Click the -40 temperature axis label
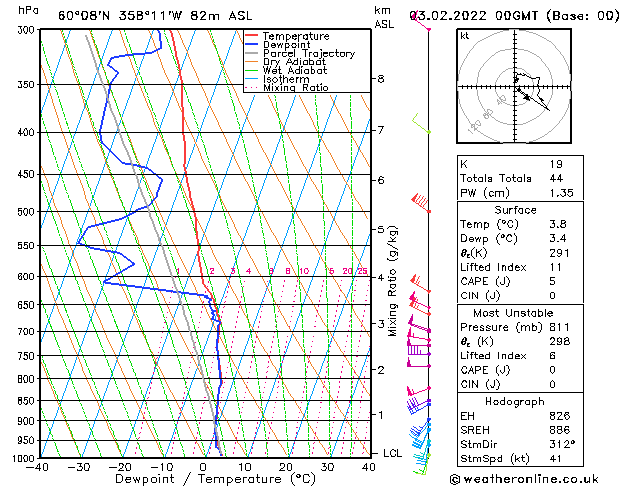629x486 pixels. point(37,467)
